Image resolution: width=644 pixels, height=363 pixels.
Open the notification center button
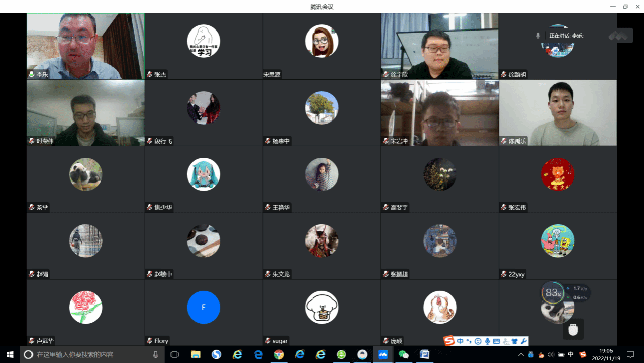pyautogui.click(x=630, y=354)
